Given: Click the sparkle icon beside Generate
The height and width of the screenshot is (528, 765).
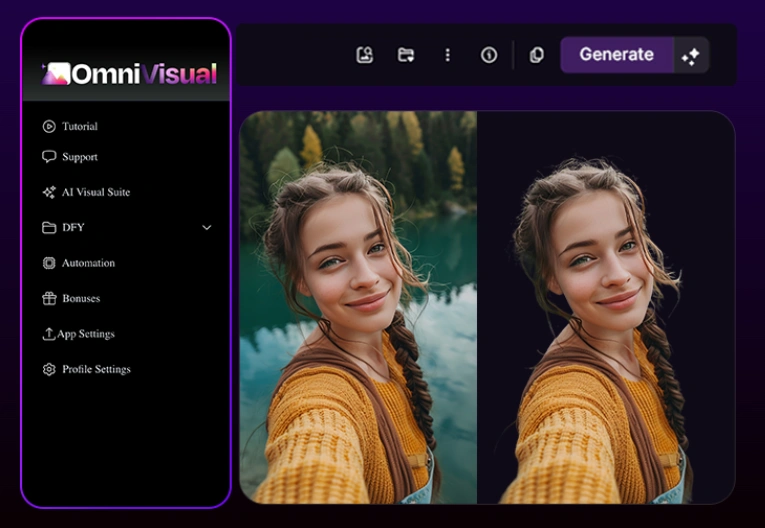Looking at the screenshot, I should click(691, 55).
